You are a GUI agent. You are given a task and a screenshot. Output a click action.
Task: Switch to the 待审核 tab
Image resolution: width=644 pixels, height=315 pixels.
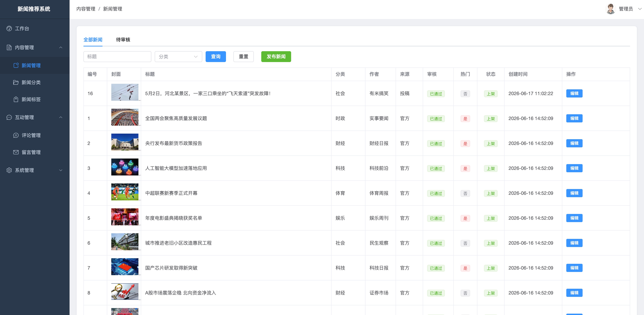pyautogui.click(x=123, y=40)
